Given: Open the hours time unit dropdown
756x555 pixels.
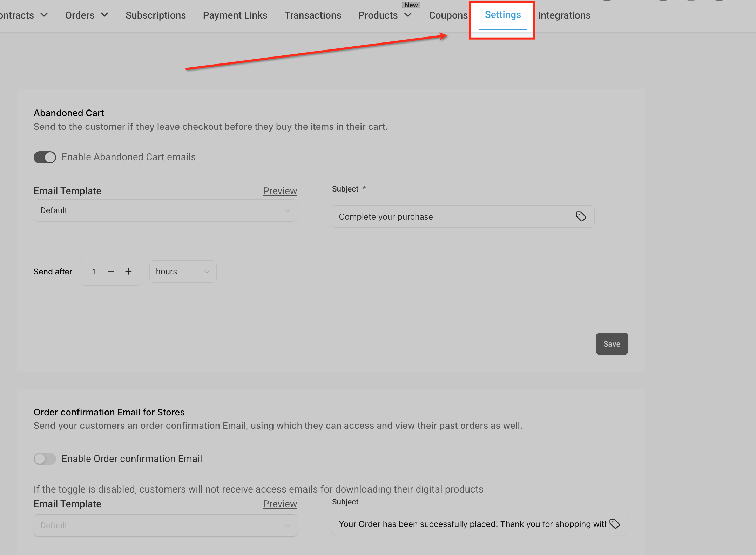Looking at the screenshot, I should [x=183, y=272].
